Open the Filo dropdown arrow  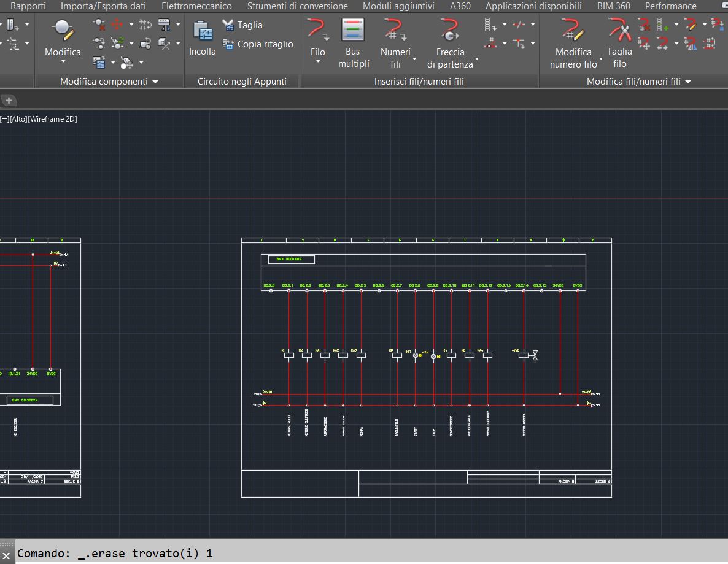tap(318, 62)
